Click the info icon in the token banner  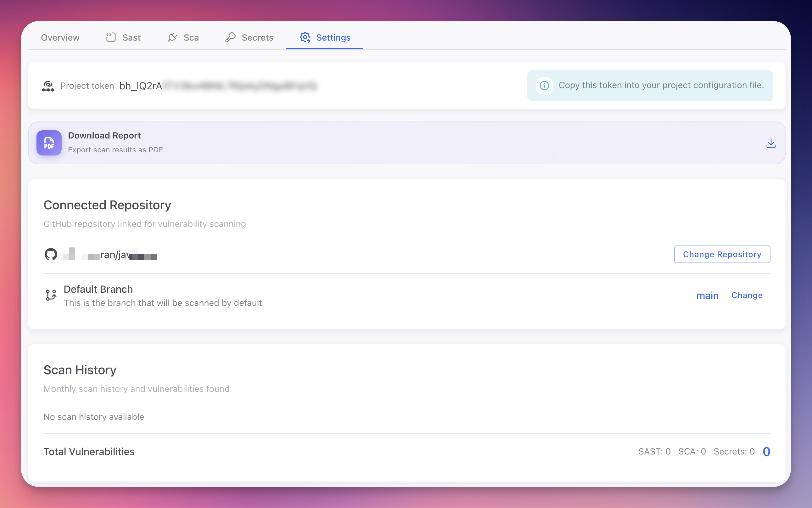(544, 85)
